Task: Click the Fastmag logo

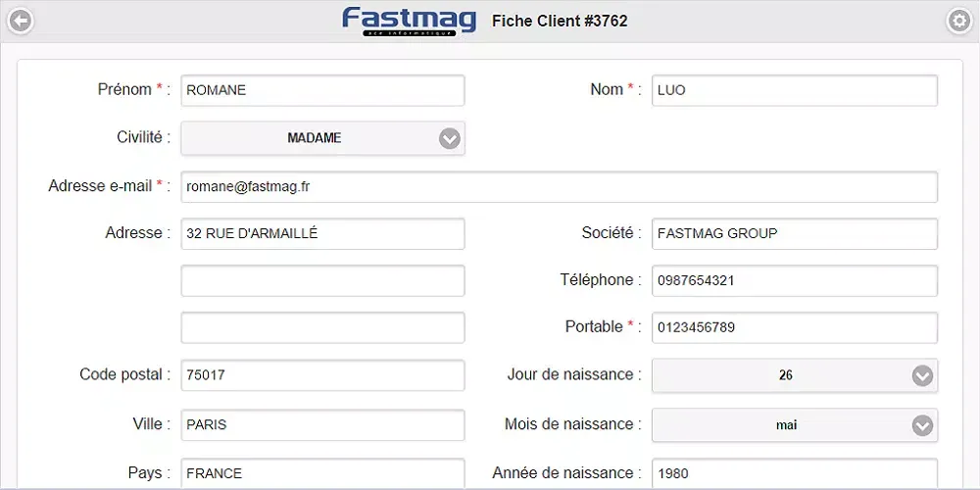Action: tap(409, 21)
